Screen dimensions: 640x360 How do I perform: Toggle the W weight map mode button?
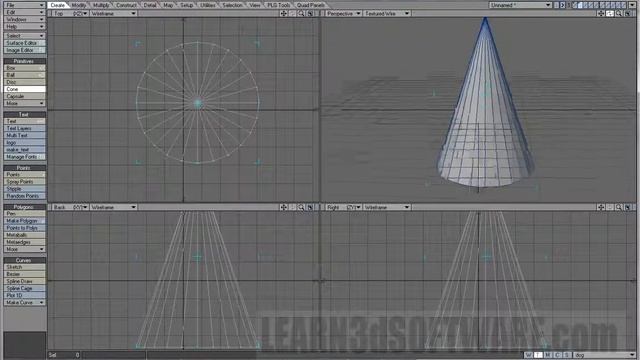point(529,355)
